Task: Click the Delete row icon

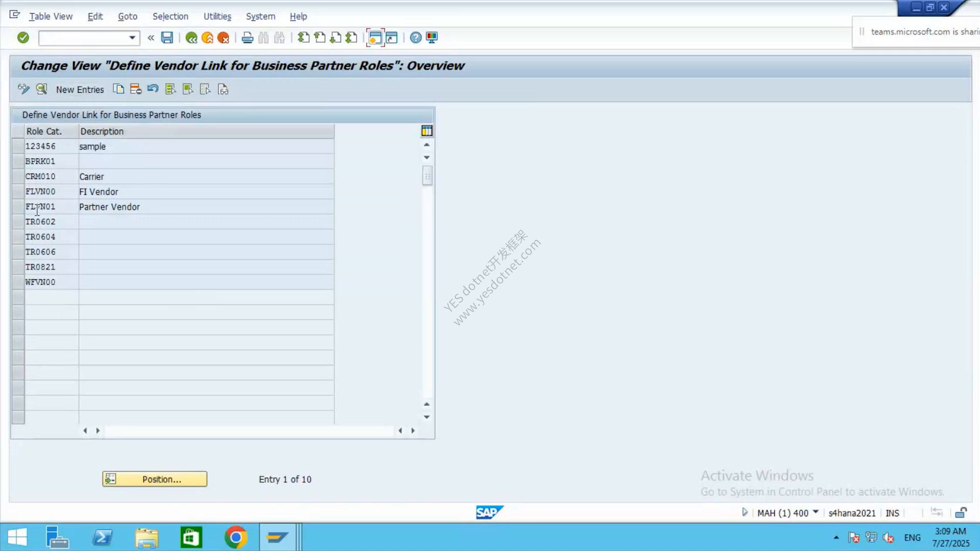Action: pos(136,89)
